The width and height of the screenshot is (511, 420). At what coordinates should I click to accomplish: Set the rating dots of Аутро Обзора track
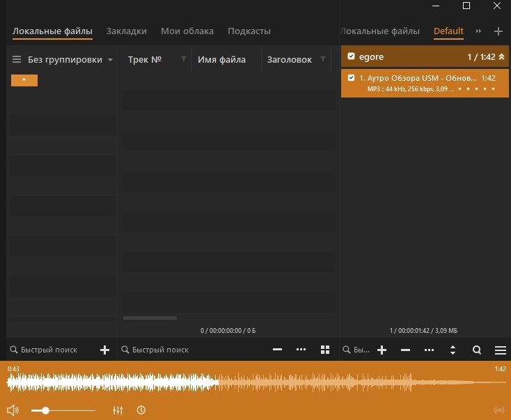click(476, 88)
